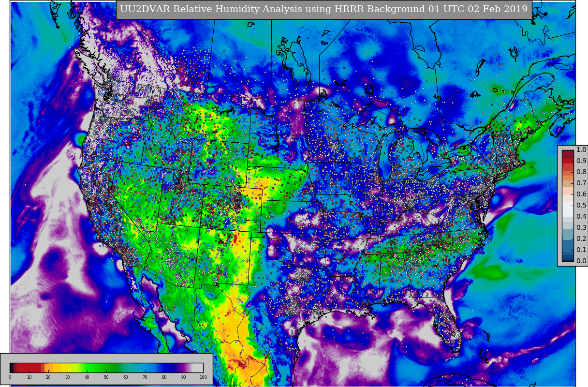
Task: Click the 100 tick label on humidity colorbar
Action: 203,377
